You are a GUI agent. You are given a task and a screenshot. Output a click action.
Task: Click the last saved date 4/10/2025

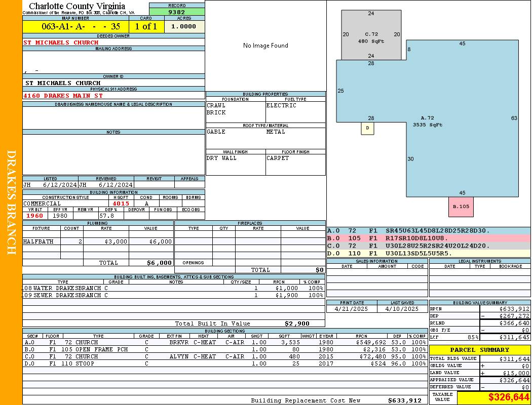(x=402, y=309)
